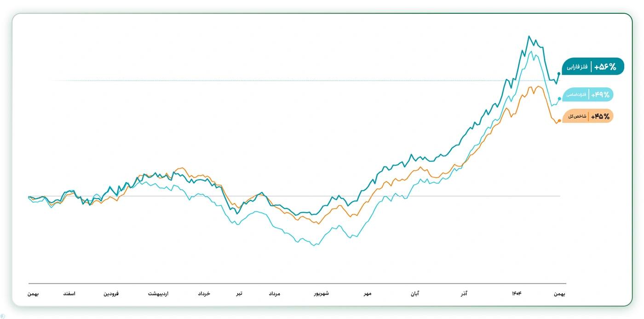Click the تیر month label

click(x=239, y=294)
